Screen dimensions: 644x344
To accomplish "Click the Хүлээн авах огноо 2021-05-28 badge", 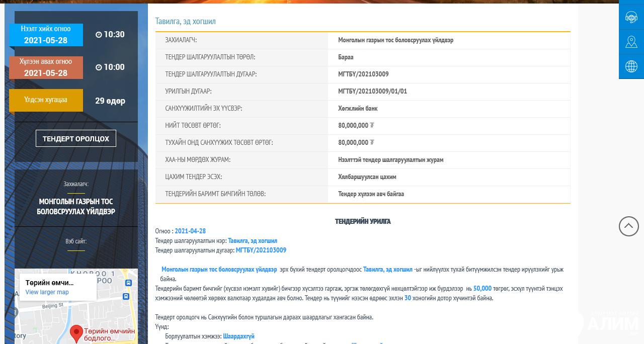I will click(46, 67).
